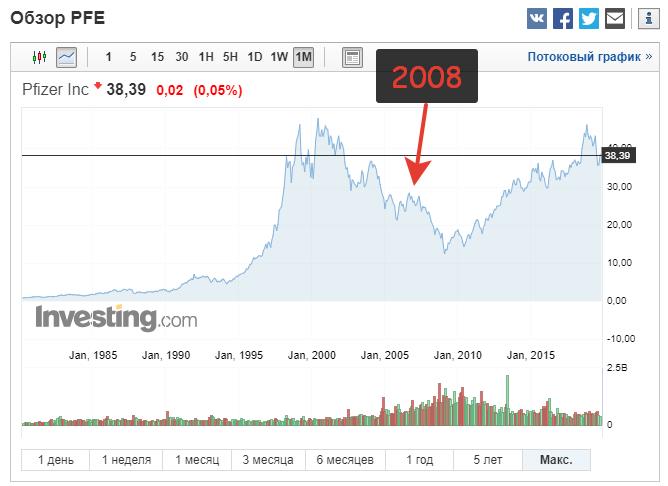Click the "1 год" range button
This screenshot has width=668, height=486.
[x=419, y=460]
